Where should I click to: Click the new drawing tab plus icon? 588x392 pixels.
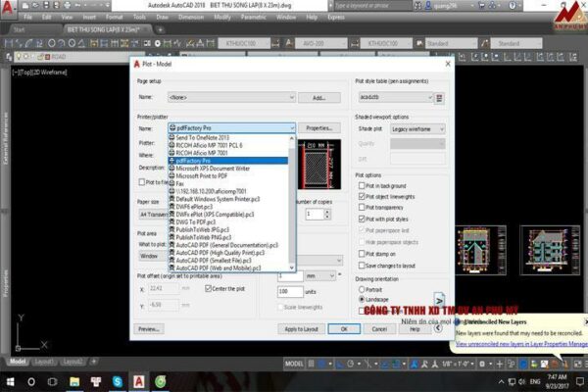tap(160, 29)
